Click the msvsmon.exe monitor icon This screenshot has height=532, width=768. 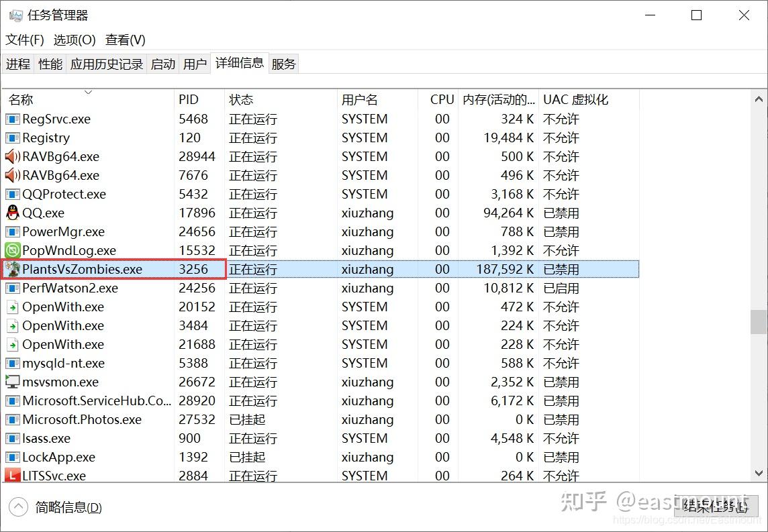coord(12,382)
